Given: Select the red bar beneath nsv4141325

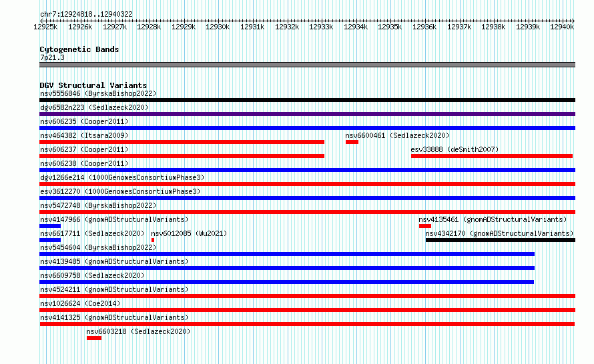Looking at the screenshot, I should (307, 324).
